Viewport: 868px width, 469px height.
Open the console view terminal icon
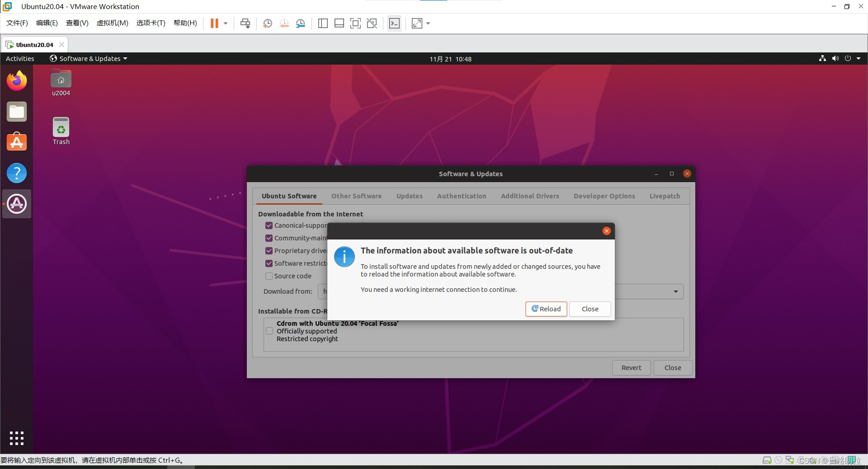click(394, 23)
